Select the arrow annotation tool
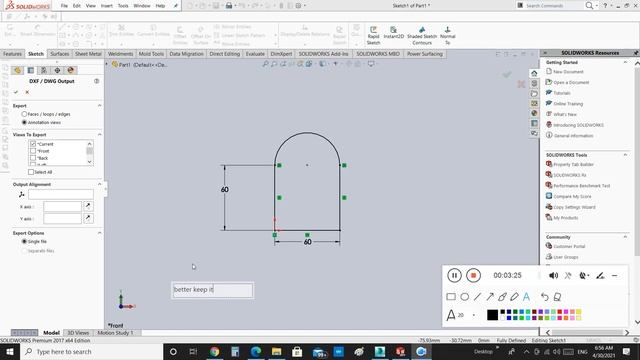Screen dimensions: 640x360 pyautogui.click(x=490, y=297)
